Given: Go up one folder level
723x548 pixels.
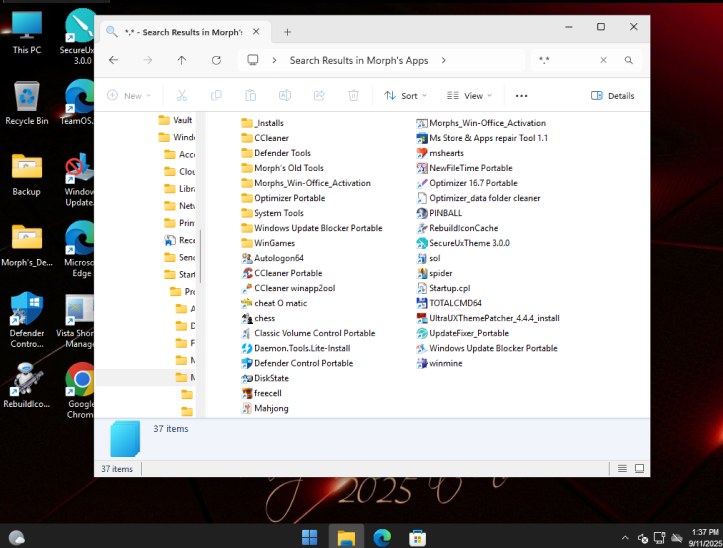Looking at the screenshot, I should tap(182, 60).
